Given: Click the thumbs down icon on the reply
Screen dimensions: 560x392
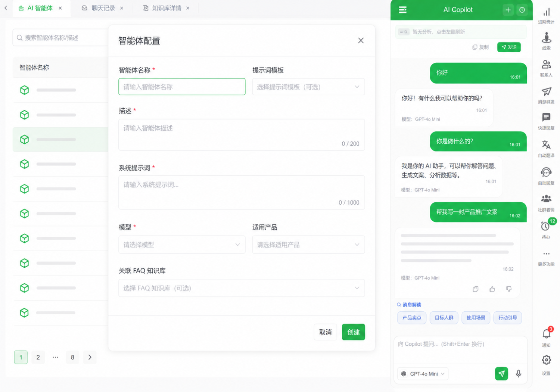Looking at the screenshot, I should coord(508,289).
